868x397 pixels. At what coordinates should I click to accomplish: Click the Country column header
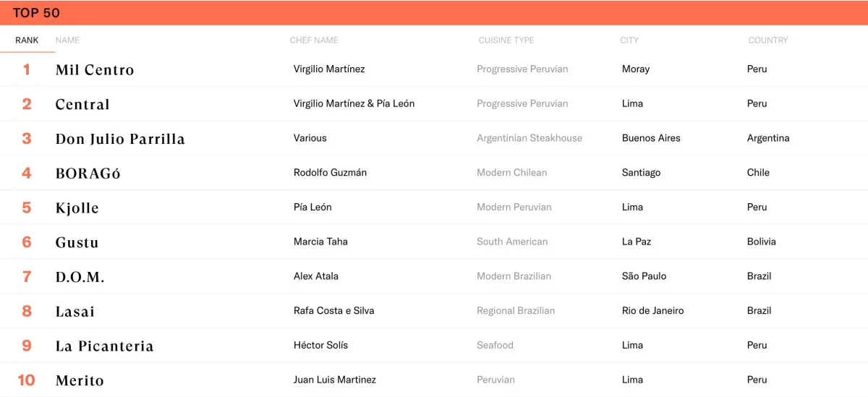[767, 40]
